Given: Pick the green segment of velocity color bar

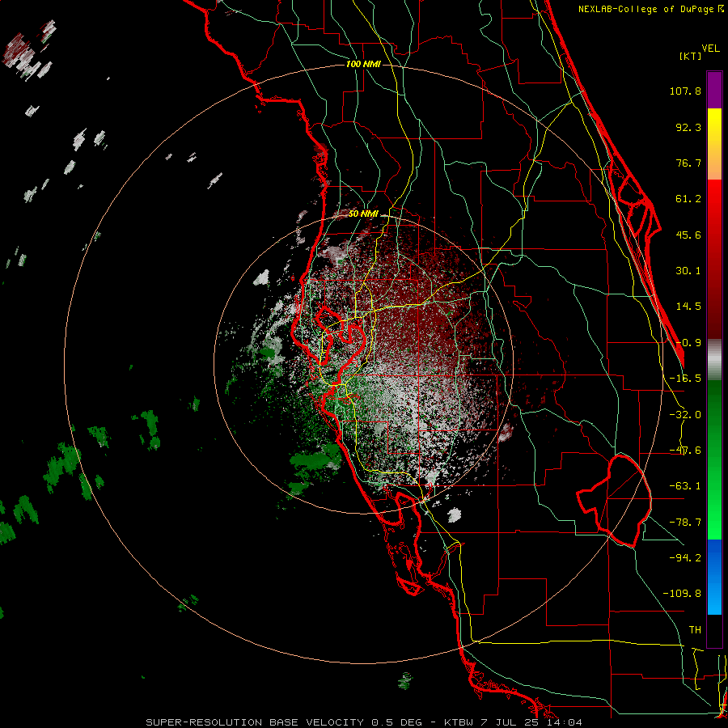Looking at the screenshot, I should (x=714, y=459).
